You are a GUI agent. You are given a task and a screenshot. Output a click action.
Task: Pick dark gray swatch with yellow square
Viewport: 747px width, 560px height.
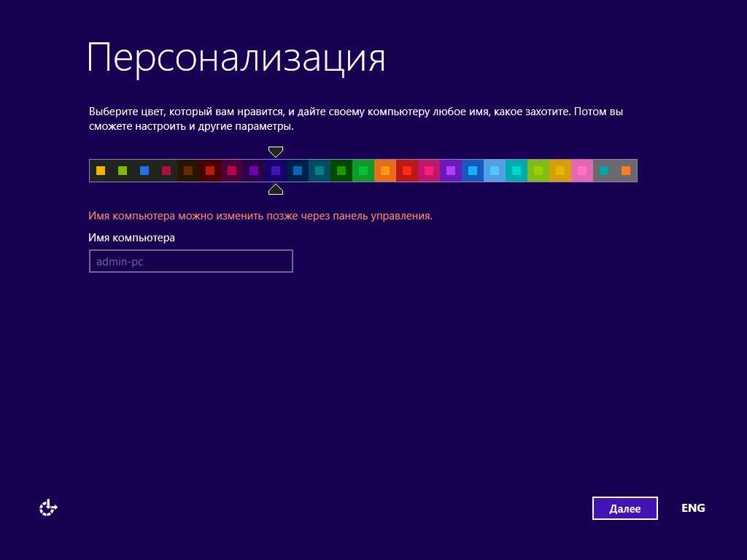(x=101, y=171)
